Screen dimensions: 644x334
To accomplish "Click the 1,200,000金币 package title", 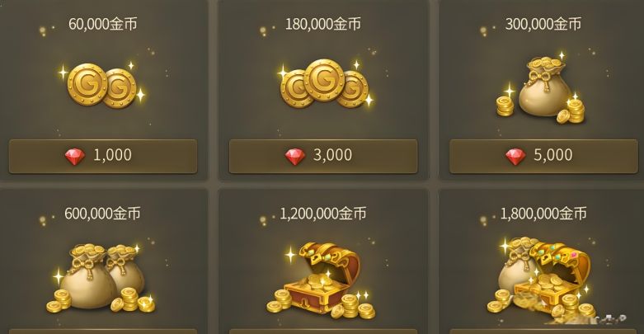I will [323, 214].
